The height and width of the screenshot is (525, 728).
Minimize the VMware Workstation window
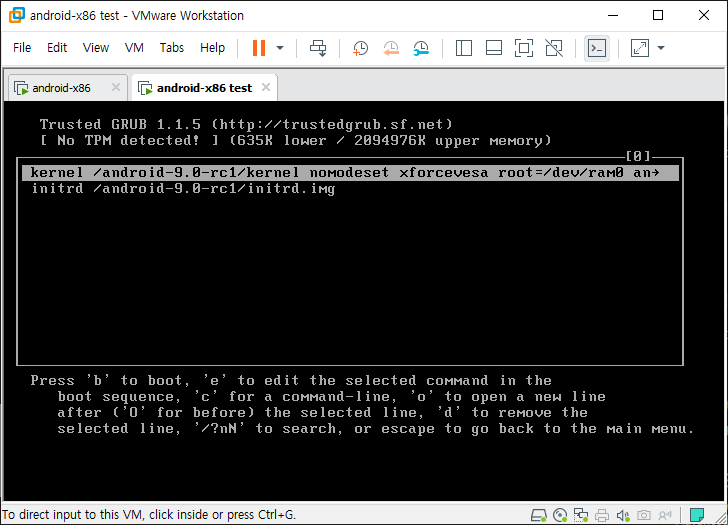[613, 15]
